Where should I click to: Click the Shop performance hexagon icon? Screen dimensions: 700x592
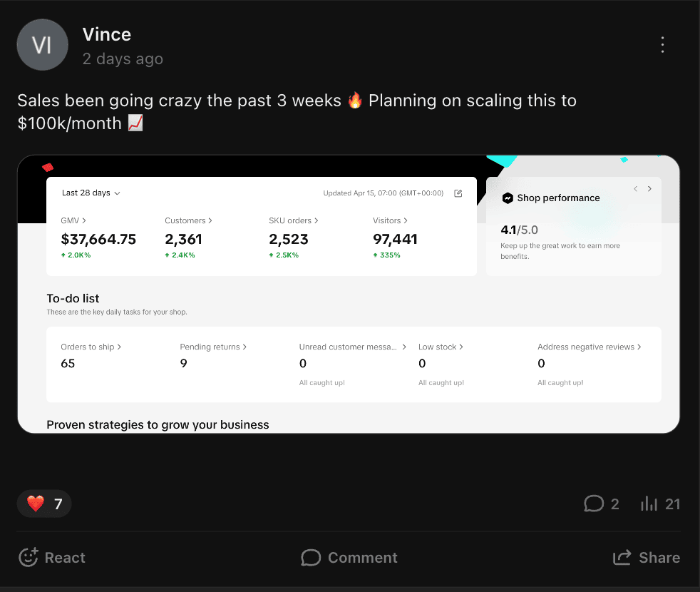[x=508, y=198]
